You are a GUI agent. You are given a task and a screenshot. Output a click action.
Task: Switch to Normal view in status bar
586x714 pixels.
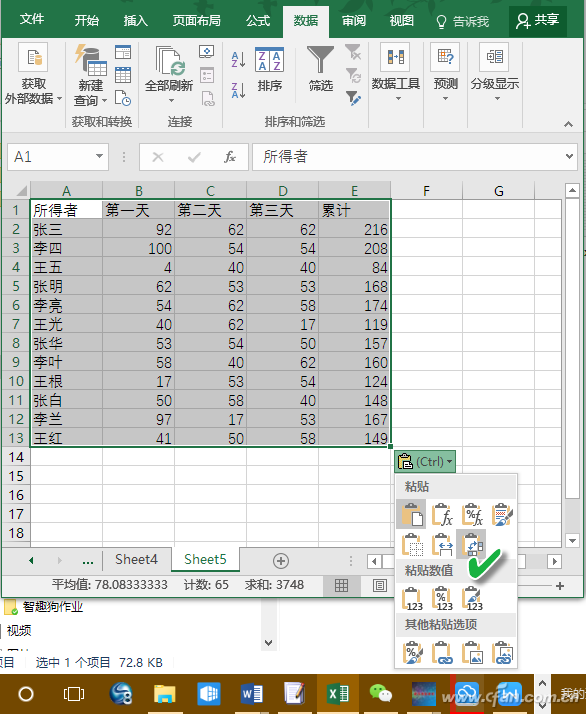341,585
